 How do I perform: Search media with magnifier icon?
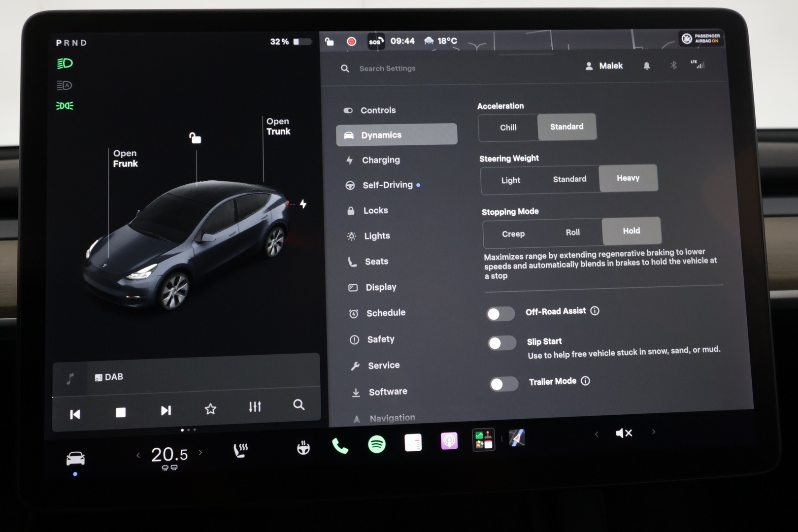click(x=299, y=405)
